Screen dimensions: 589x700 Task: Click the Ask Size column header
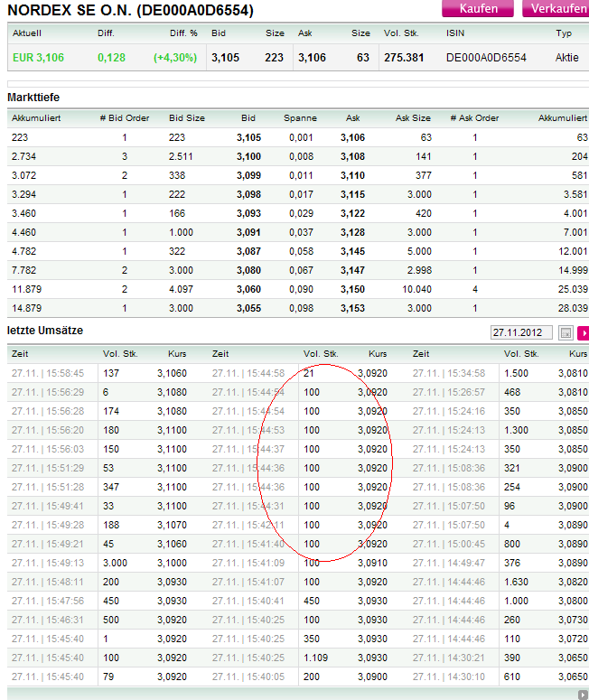[414, 118]
